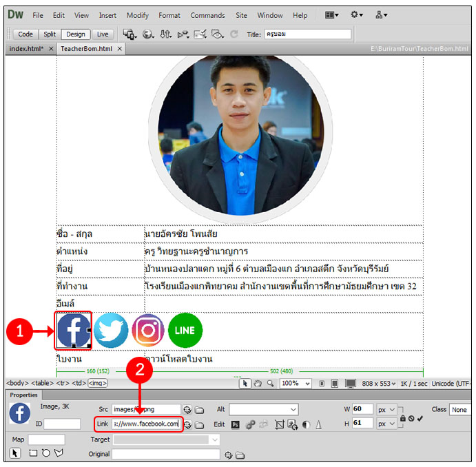
Task: Open the zoom level 100% dropdown
Action: (307, 383)
